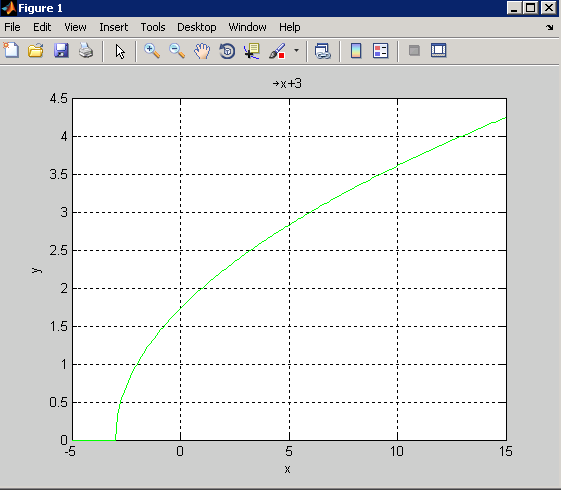Open a file with the folder icon
The image size is (561, 490).
click(36, 50)
